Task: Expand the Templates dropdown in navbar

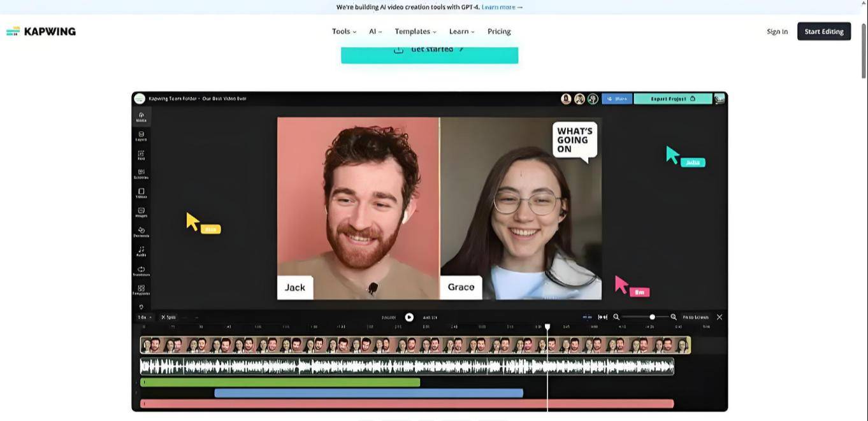Action: coord(415,31)
